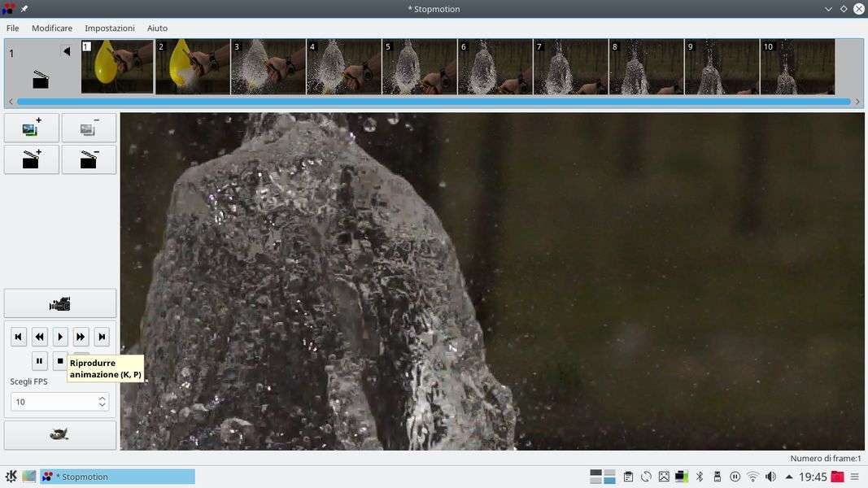Image resolution: width=868 pixels, height=488 pixels.
Task: Add frames with the plus image icon
Action: tap(32, 129)
